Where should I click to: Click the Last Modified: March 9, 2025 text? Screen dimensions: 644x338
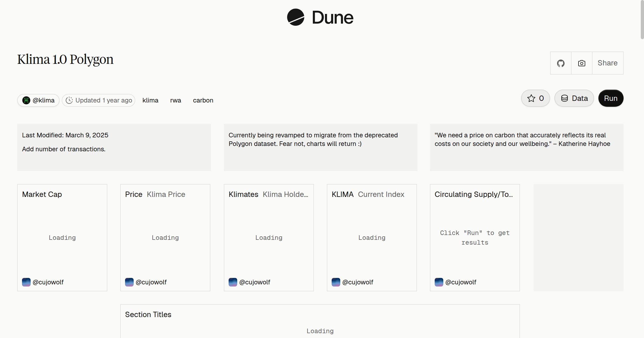coord(65,135)
